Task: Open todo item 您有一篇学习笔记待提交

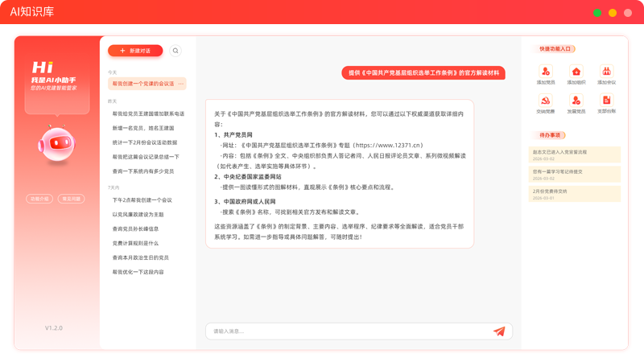Action: (574, 174)
